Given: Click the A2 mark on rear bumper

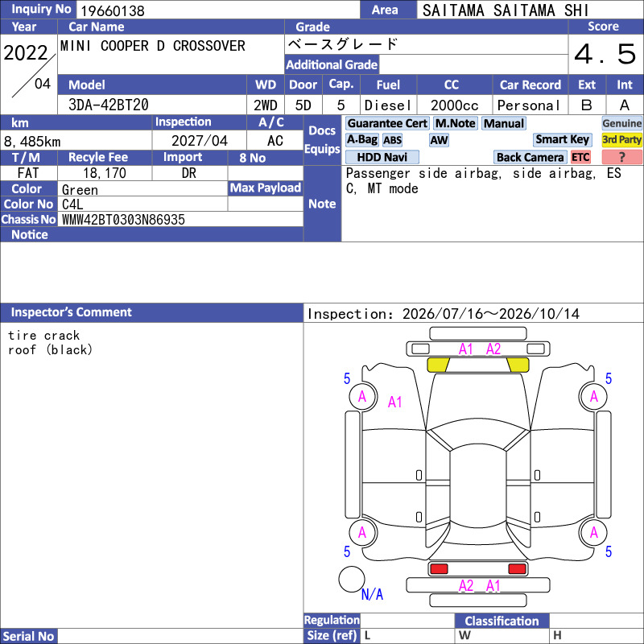Looking at the screenshot, I should pyautogui.click(x=466, y=586).
